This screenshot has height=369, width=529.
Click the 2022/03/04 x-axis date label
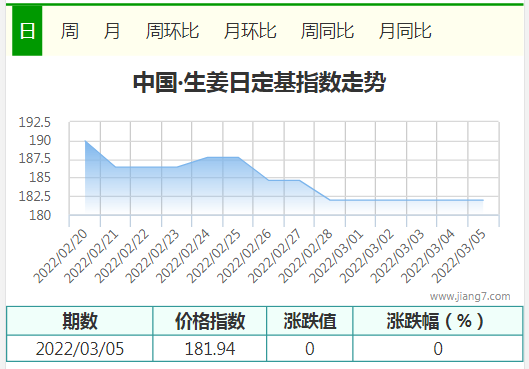pos(428,256)
